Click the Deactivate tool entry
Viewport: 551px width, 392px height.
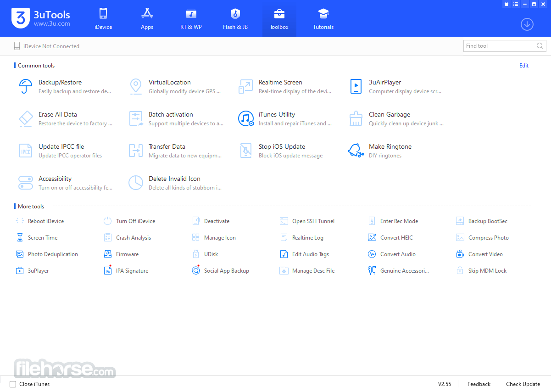tap(211, 221)
